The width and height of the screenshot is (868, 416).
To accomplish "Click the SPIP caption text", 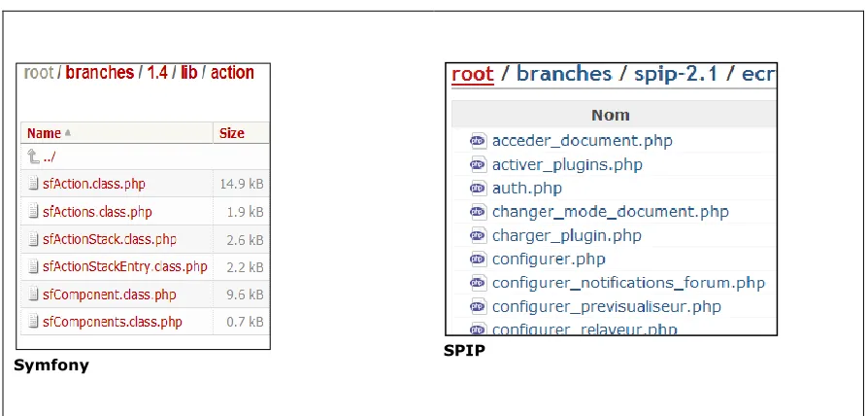I will (464, 351).
